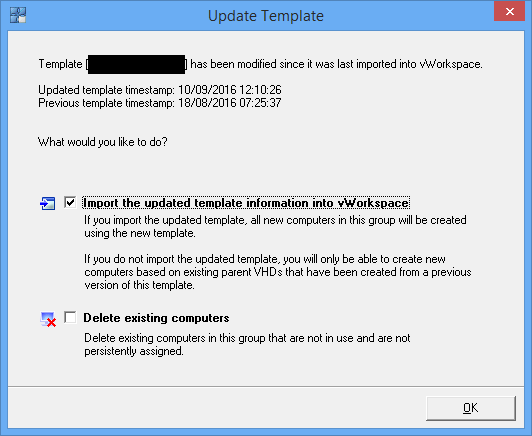
Task: Click the Updated template timestamp line
Action: [160, 90]
